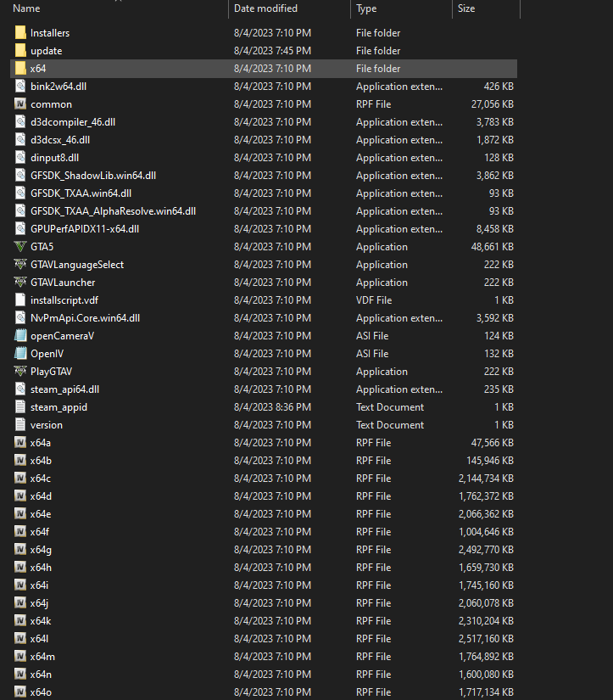613x700 pixels.
Task: Select the d3dcsx_46.dll file name
Action: click(x=60, y=140)
